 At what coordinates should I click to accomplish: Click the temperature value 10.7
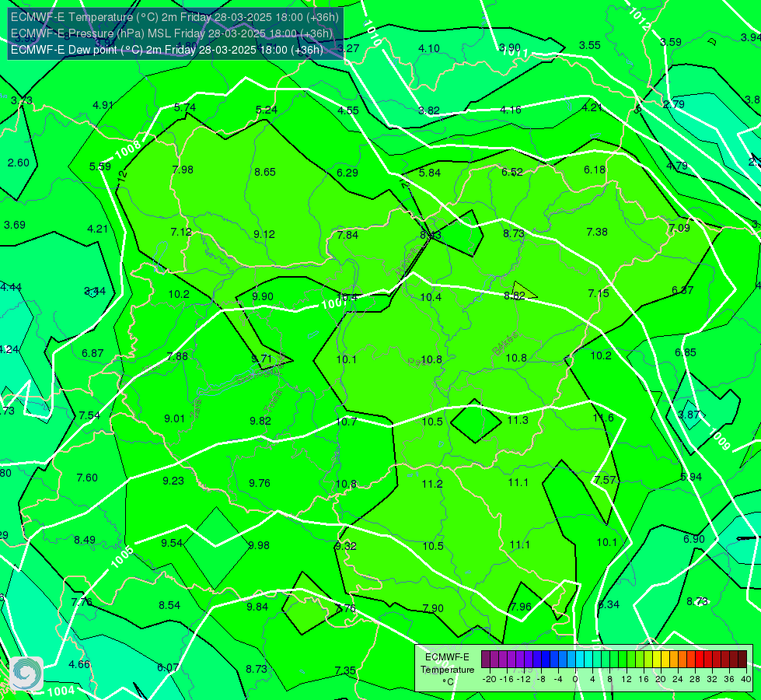347,422
